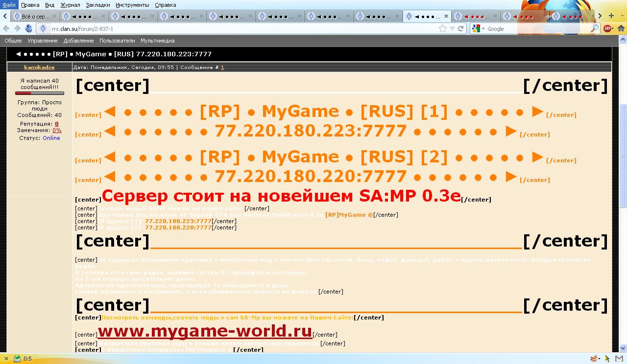Click the Замечания 0% link
The height and width of the screenshot is (364, 627).
click(x=57, y=131)
